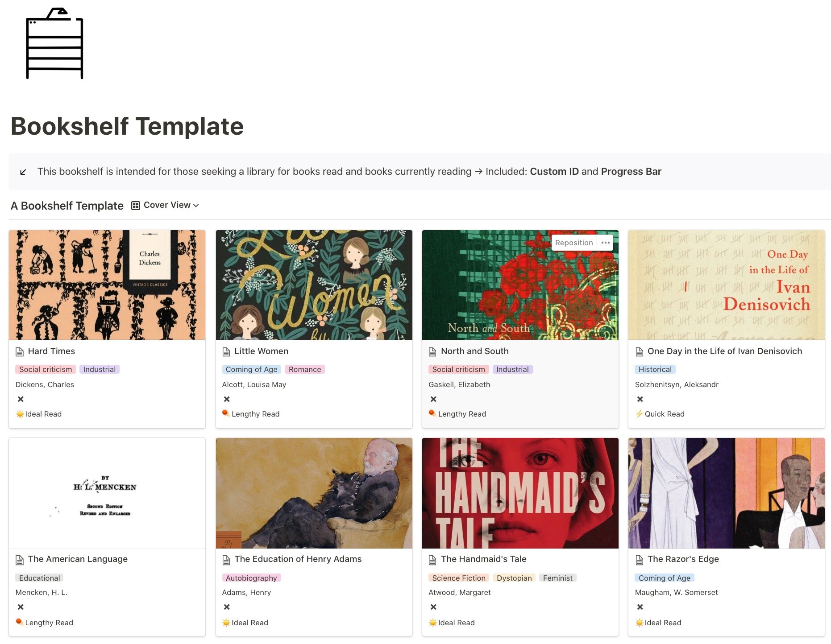Click author Gaskell, Elizabeth

click(459, 384)
